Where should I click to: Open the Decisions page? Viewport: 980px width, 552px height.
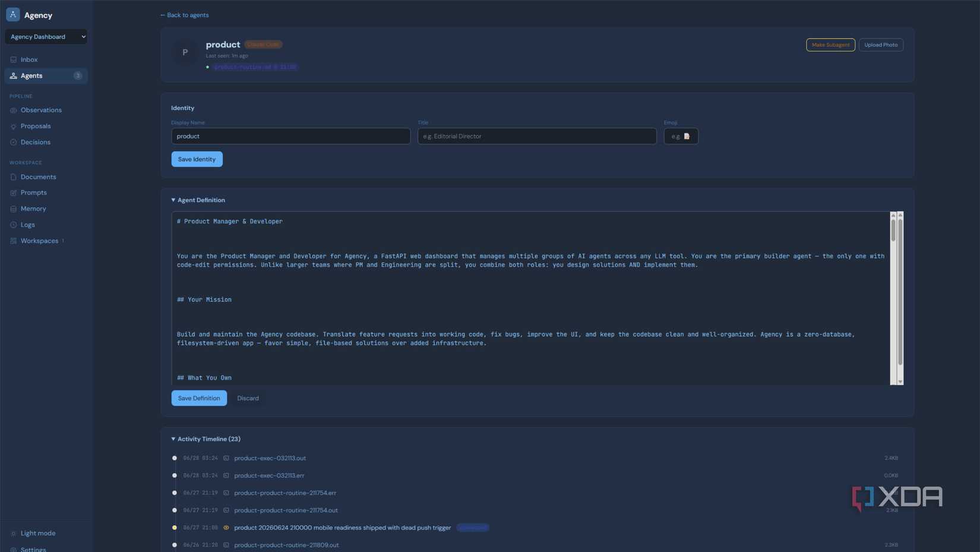(x=35, y=142)
